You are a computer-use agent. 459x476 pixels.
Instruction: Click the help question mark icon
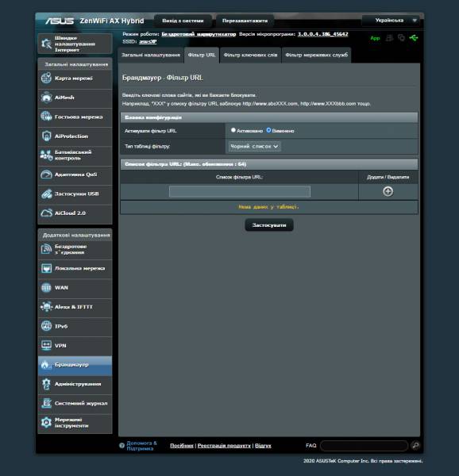click(x=121, y=445)
